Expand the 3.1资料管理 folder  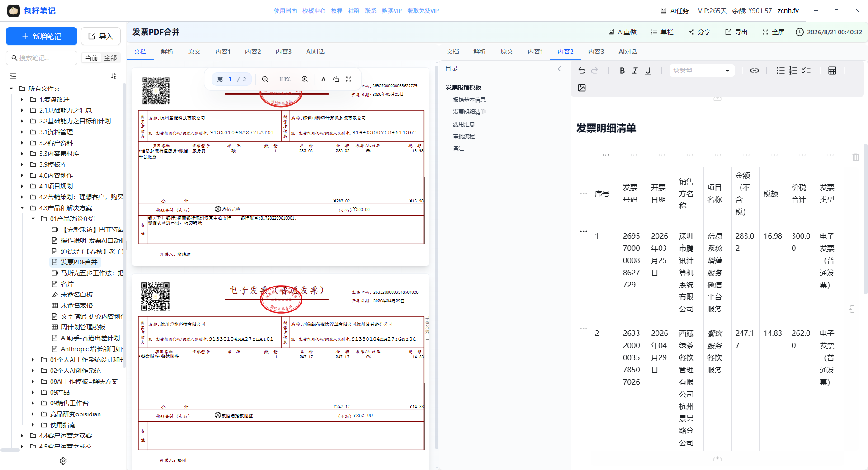pyautogui.click(x=22, y=132)
